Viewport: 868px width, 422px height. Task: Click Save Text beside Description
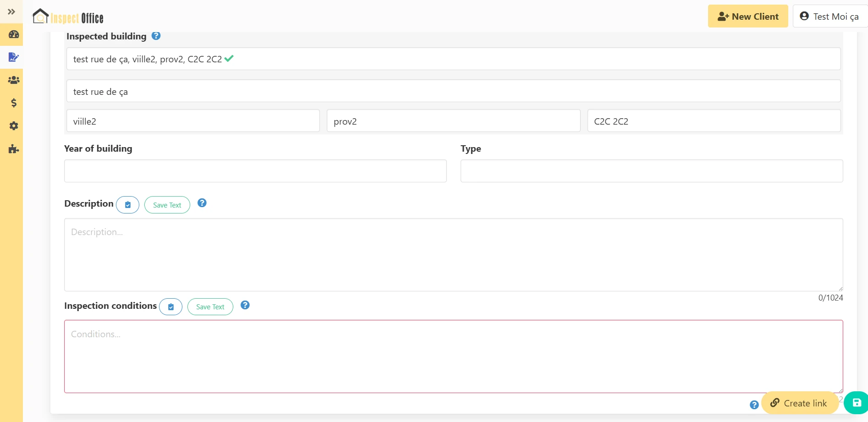[x=167, y=205]
